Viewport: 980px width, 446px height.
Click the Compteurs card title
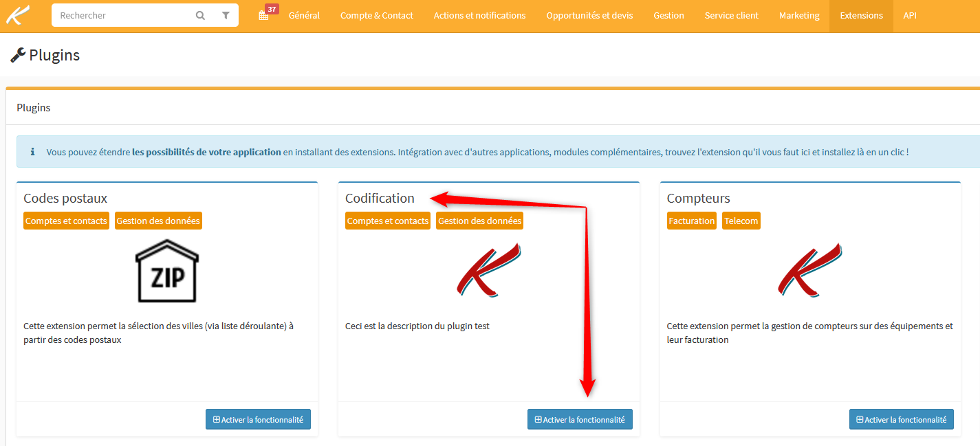(699, 198)
